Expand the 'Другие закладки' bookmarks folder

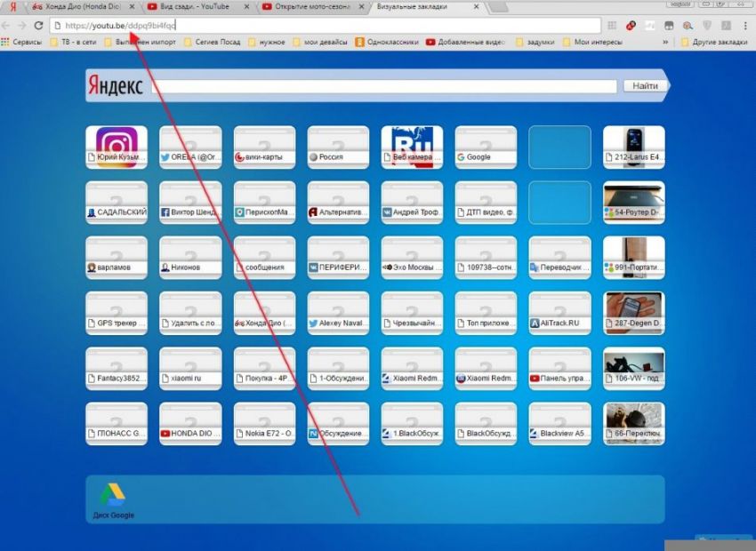[x=716, y=42]
